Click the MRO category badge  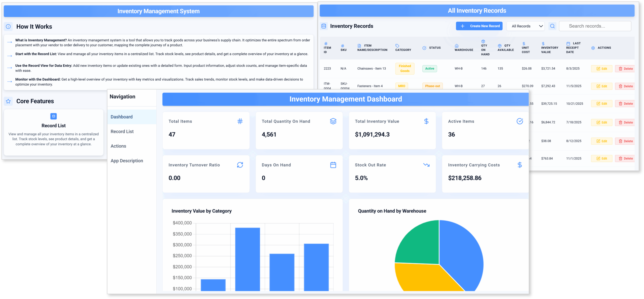(401, 86)
